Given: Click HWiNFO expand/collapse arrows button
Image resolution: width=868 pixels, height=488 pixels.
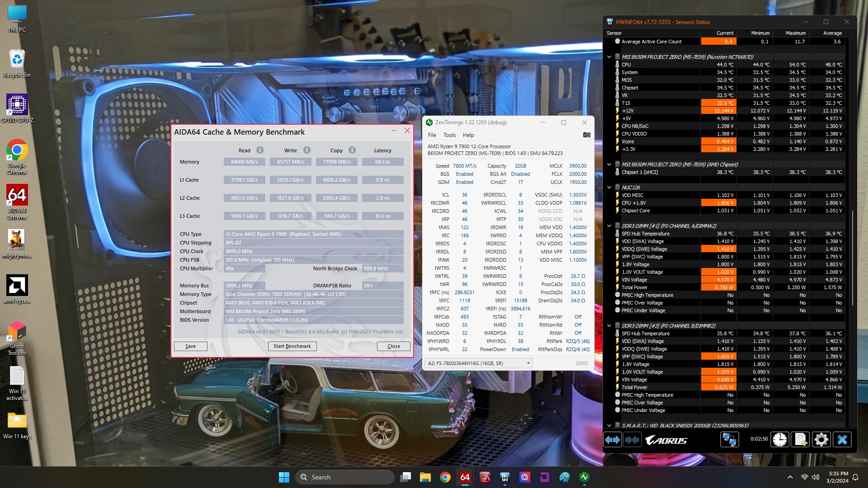Looking at the screenshot, I should click(x=613, y=439).
